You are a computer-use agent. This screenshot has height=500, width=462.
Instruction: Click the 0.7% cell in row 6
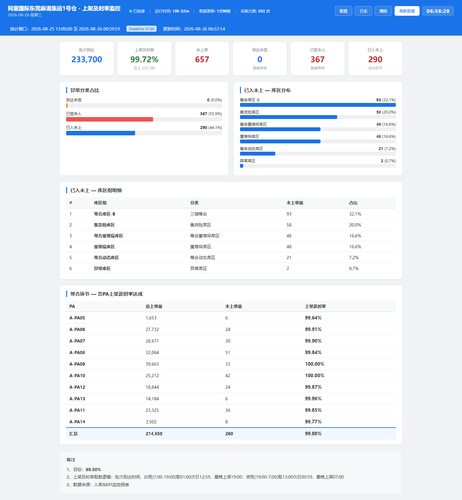point(354,268)
